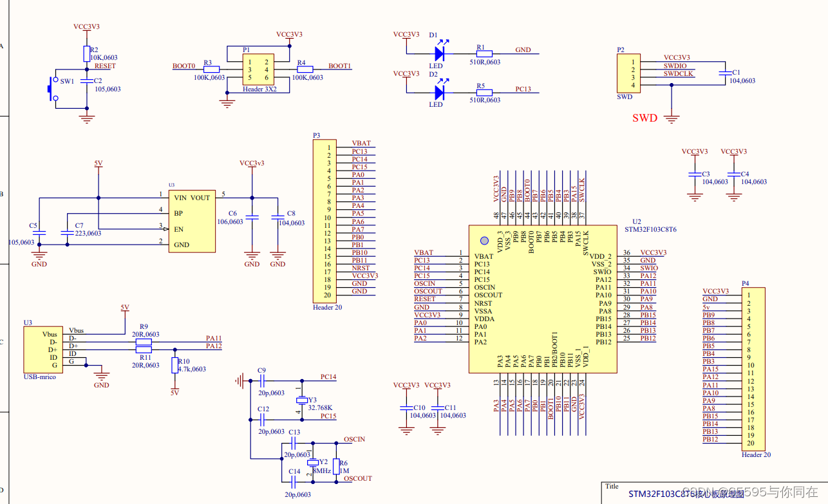The height and width of the screenshot is (504, 828).
Task: Click the STM32F103C8T6 part name near U2
Action: (652, 229)
